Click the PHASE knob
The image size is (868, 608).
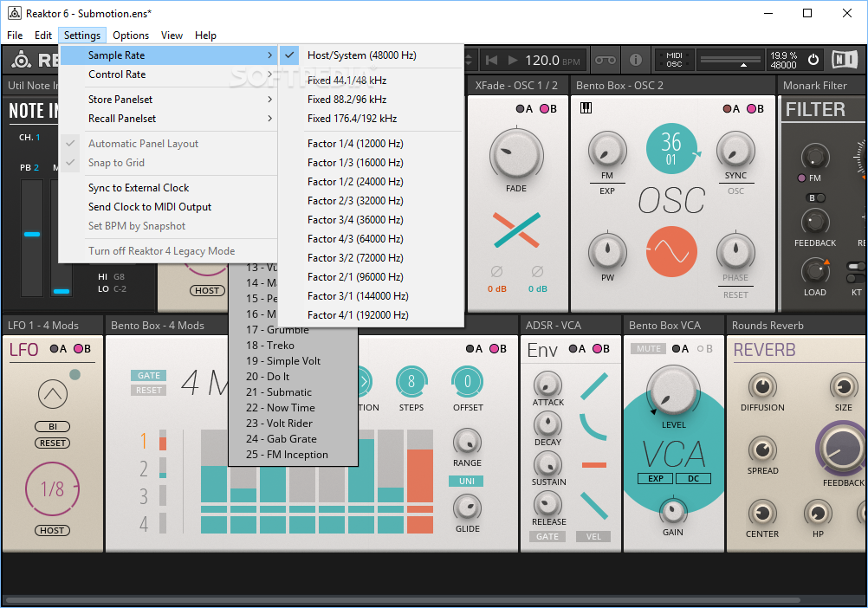[x=735, y=252]
